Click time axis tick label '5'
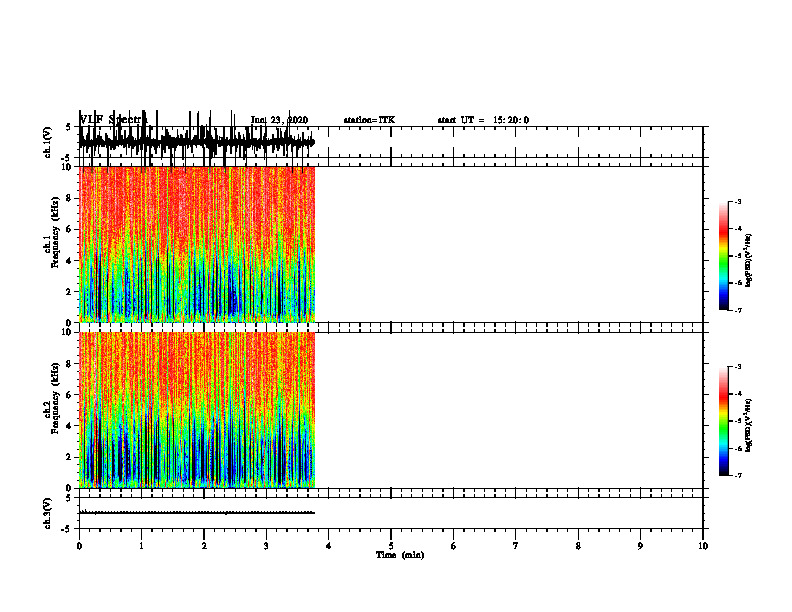This screenshot has height=612, width=792. (x=391, y=546)
